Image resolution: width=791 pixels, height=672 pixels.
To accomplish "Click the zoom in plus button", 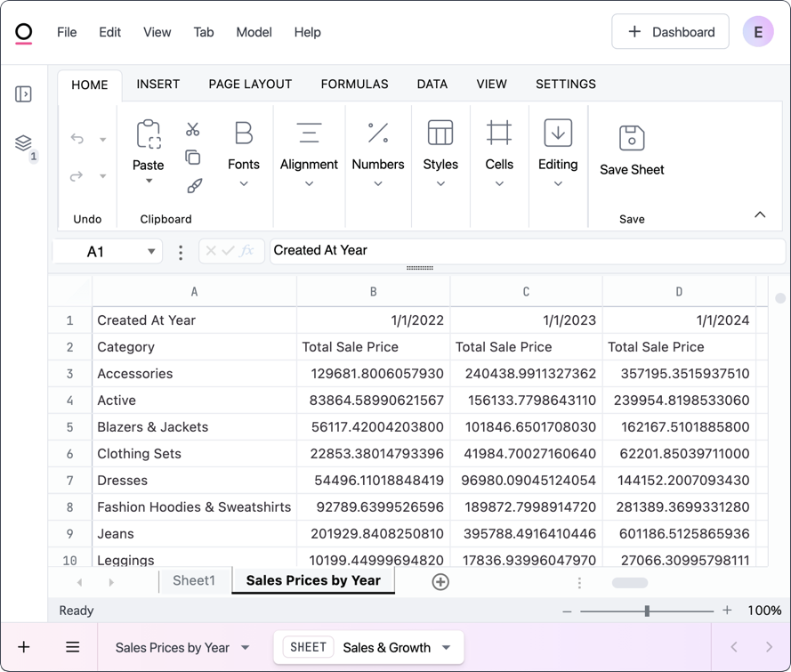I will 727,611.
